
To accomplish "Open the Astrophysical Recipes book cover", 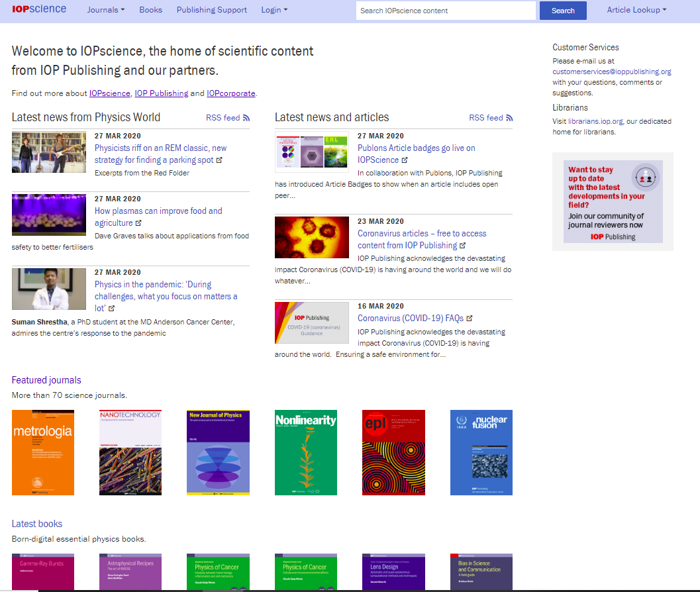I will (x=130, y=572).
